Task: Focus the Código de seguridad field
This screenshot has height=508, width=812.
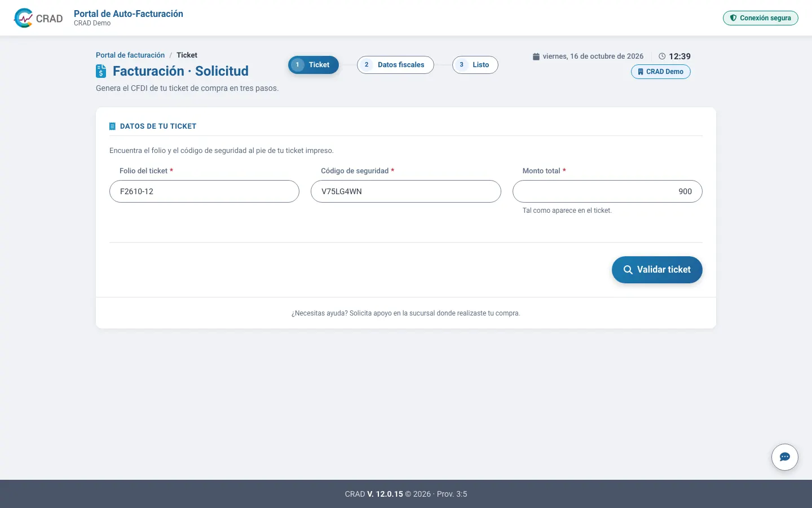Action: (x=406, y=191)
